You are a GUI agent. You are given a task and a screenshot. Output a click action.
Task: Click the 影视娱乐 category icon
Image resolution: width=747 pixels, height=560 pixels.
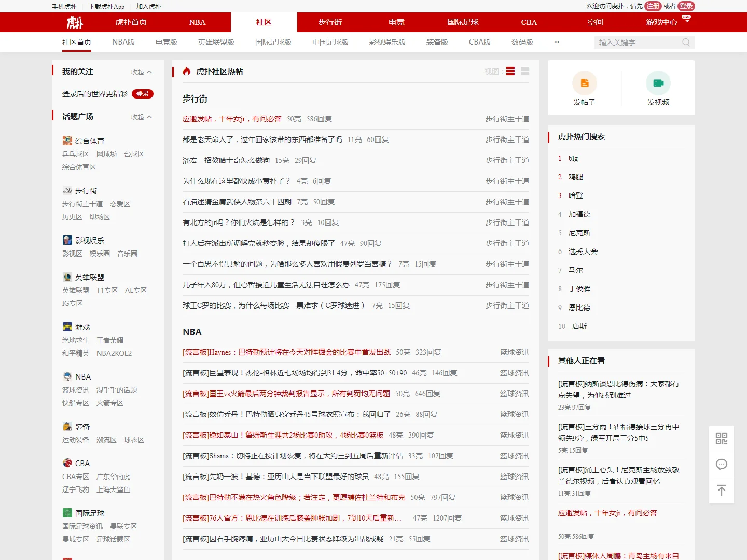tap(67, 240)
